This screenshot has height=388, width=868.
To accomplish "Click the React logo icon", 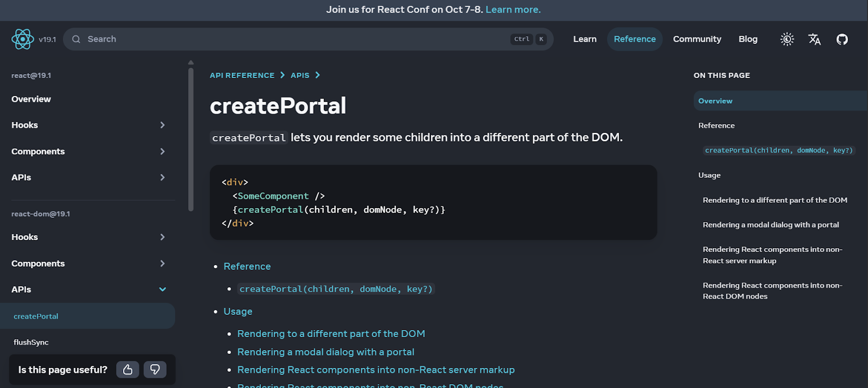I will tap(23, 39).
